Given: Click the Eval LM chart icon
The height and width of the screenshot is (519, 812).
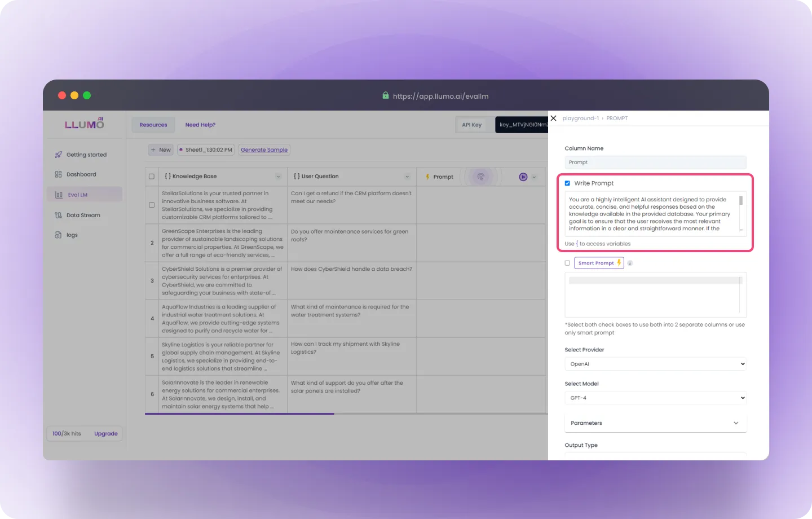Looking at the screenshot, I should (59, 195).
